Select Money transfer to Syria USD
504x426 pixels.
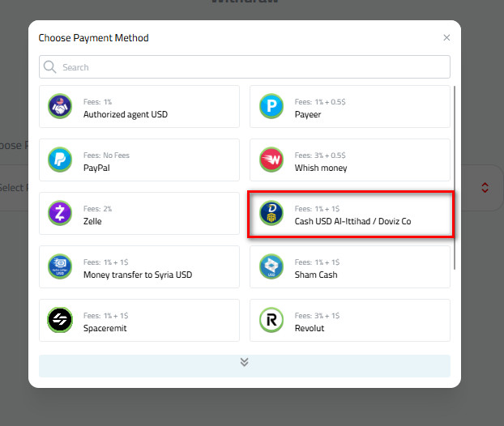[x=139, y=266]
